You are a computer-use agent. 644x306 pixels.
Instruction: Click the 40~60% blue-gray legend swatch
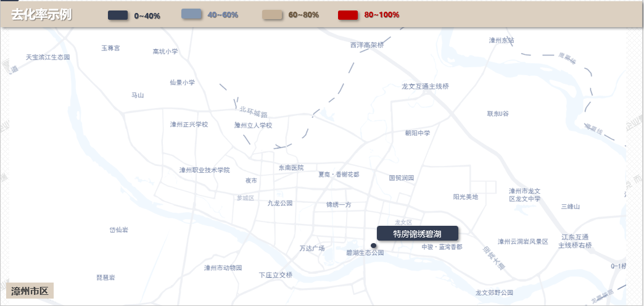(x=192, y=14)
